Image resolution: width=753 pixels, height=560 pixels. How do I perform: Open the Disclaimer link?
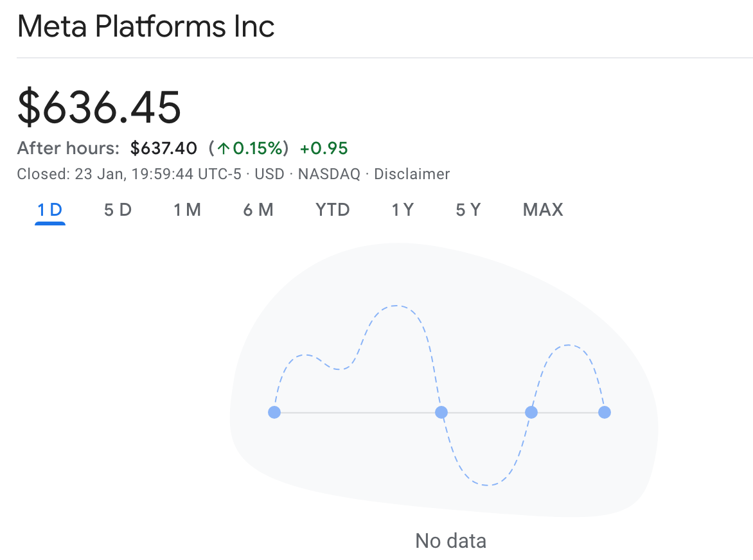[412, 173]
